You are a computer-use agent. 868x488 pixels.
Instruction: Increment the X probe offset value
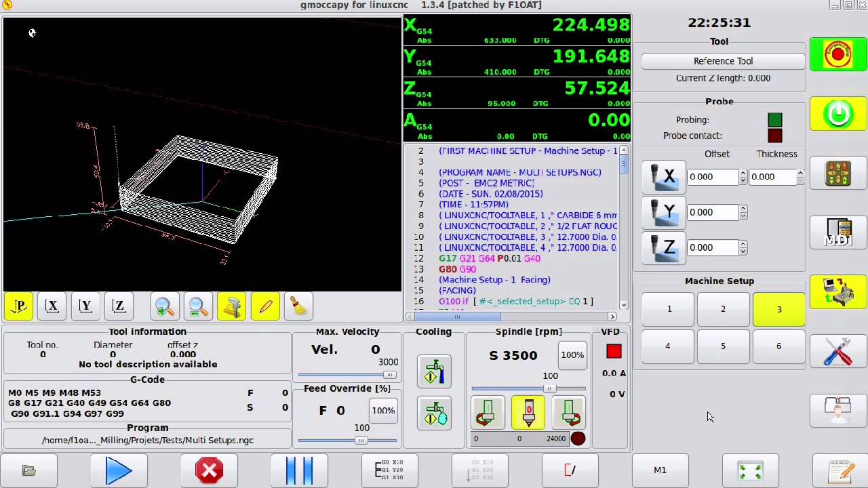[743, 173]
